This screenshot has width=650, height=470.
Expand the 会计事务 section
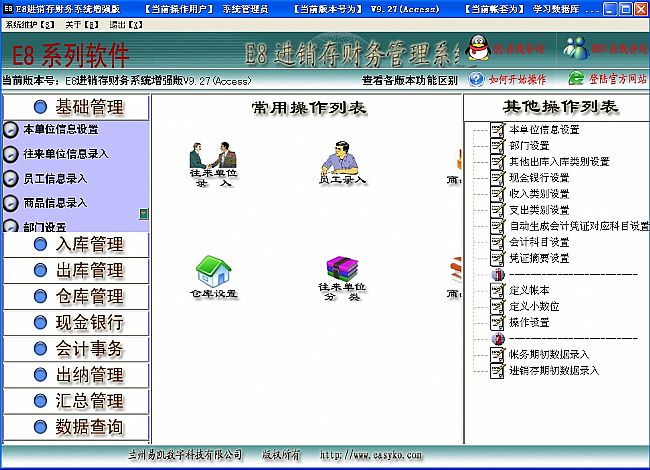point(76,349)
